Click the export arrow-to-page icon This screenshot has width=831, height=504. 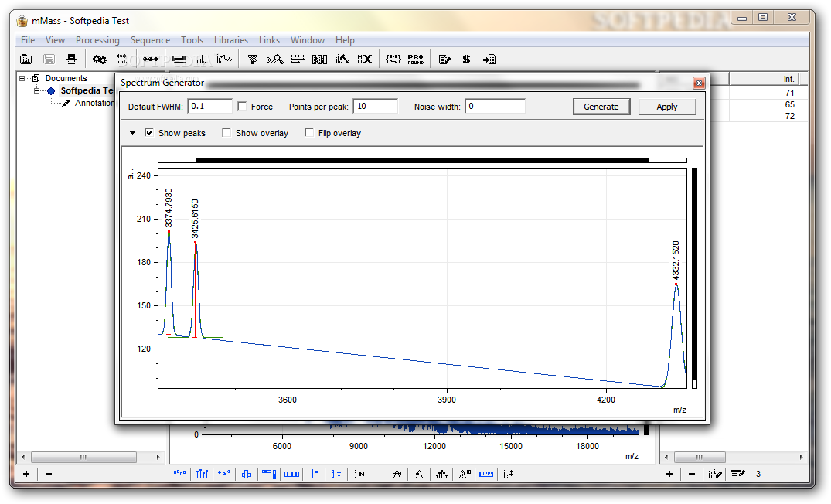[x=489, y=60]
